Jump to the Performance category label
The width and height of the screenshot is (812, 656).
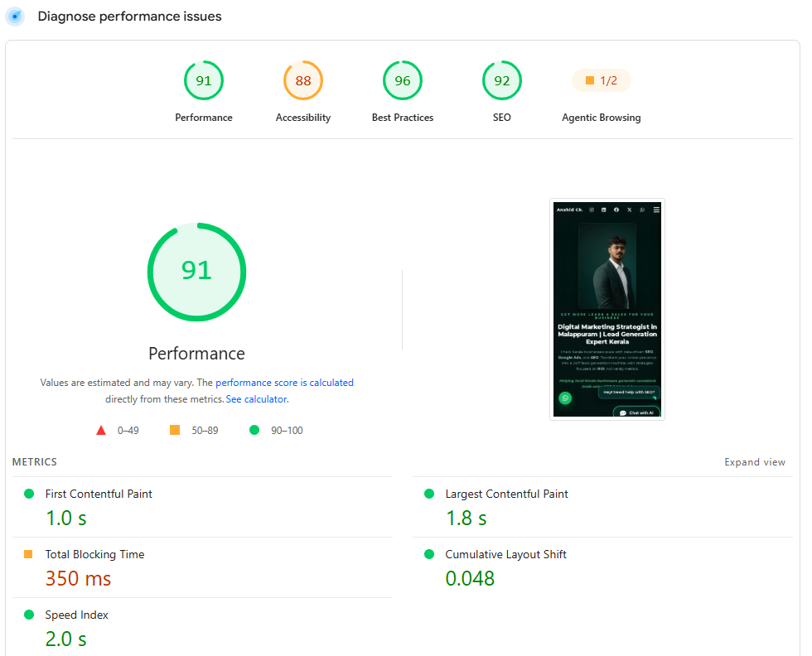(x=204, y=118)
